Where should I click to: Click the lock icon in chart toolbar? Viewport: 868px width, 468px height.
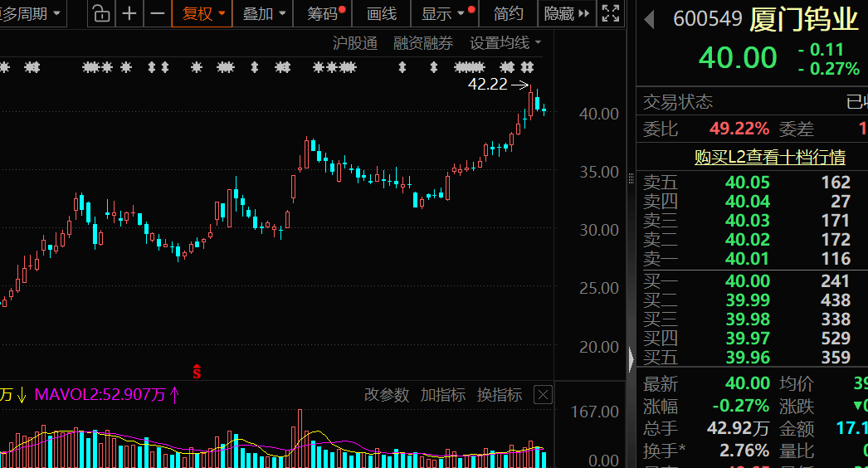coord(100,14)
